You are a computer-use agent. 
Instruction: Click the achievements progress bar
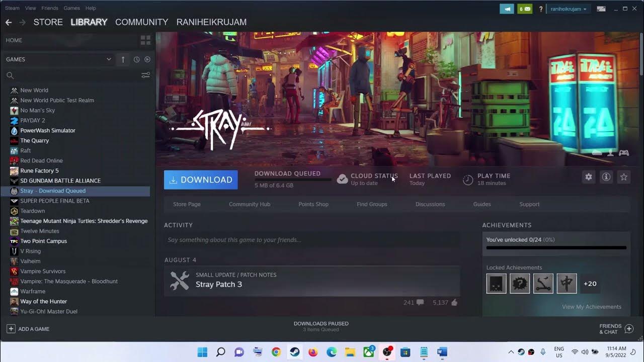pos(556,247)
